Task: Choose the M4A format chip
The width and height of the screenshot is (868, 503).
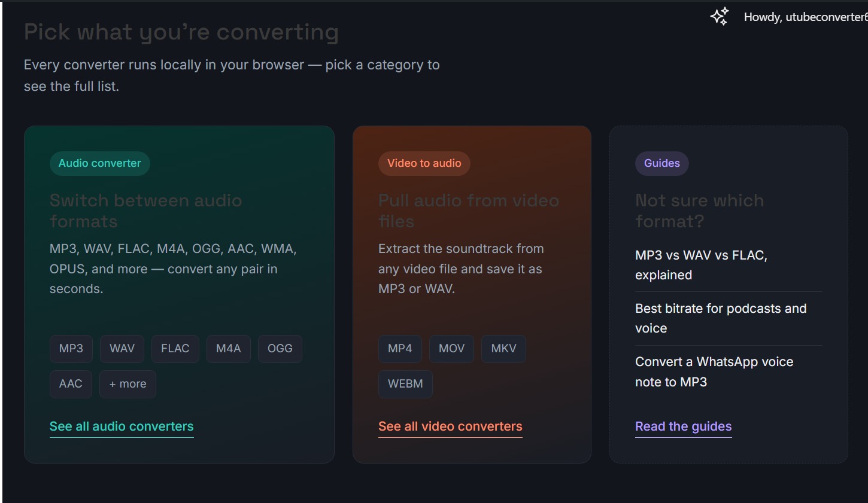Action: coord(229,349)
